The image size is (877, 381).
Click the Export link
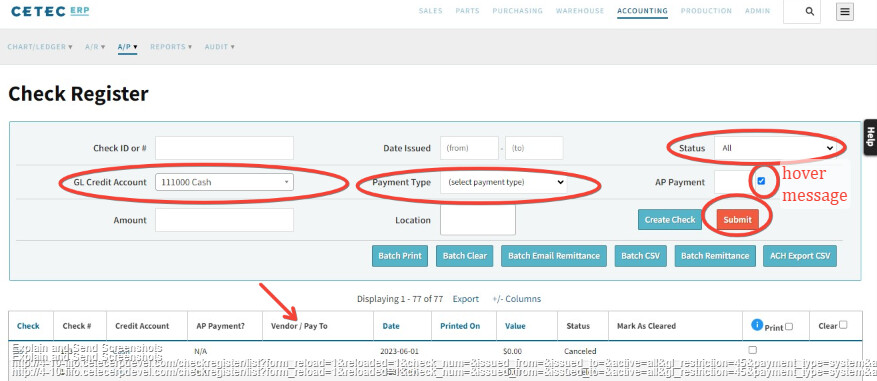pos(465,299)
